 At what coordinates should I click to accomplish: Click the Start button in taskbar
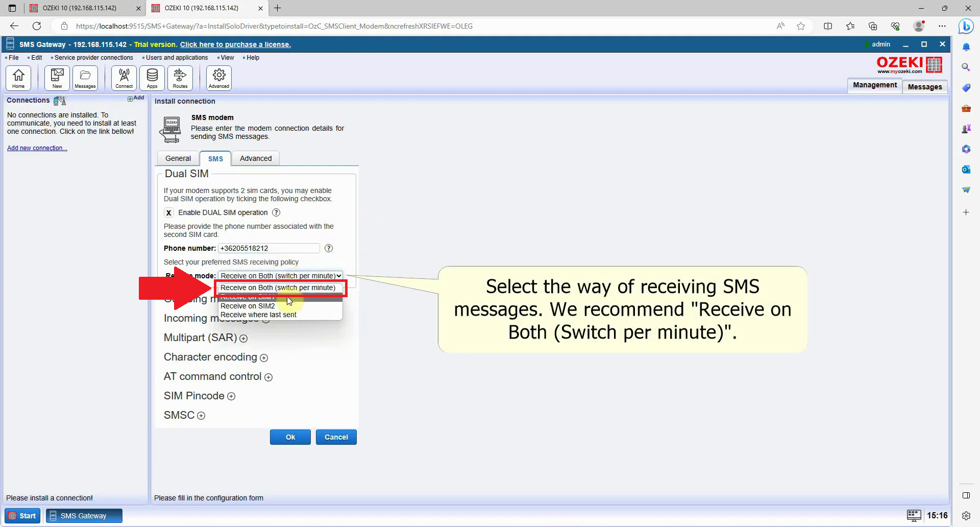23,516
